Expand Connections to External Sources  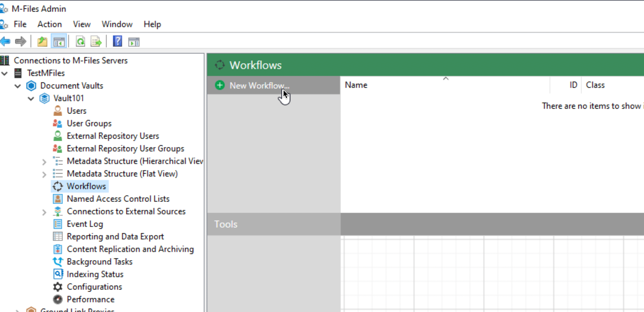[x=44, y=212]
